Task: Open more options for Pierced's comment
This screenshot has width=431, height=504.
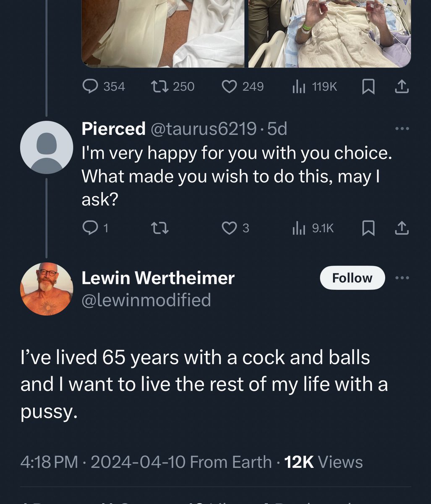Action: pyautogui.click(x=402, y=129)
